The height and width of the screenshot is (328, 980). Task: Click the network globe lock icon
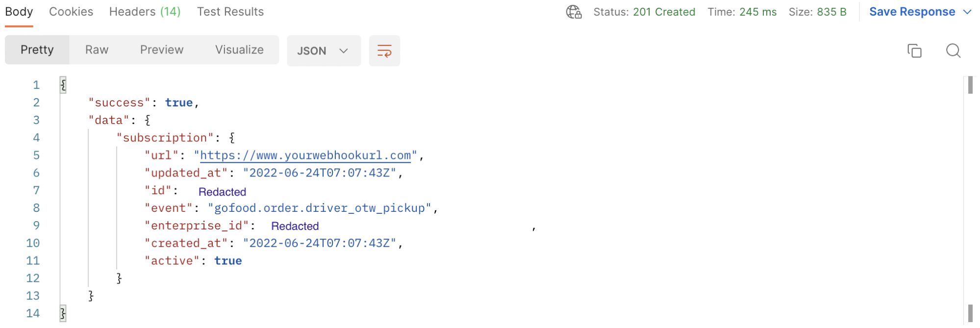tap(574, 12)
